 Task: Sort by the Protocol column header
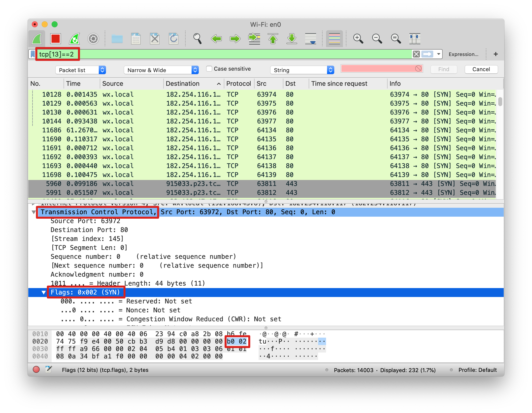click(x=239, y=84)
